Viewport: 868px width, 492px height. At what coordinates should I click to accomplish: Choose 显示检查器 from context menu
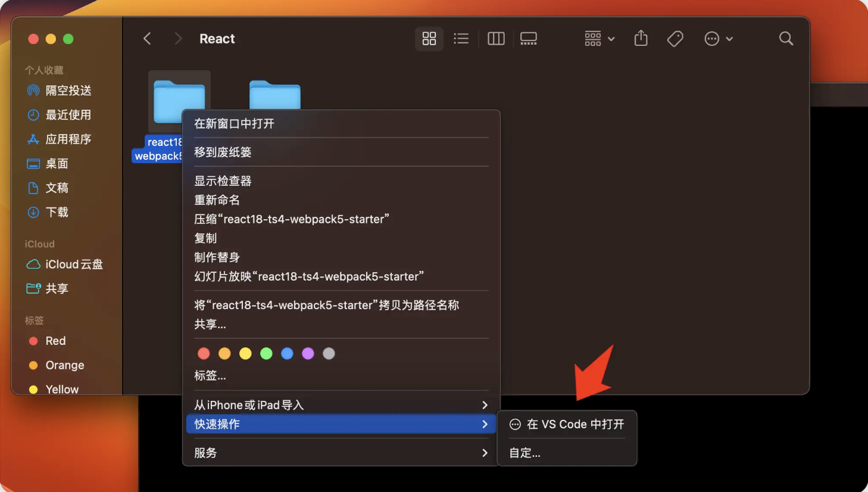(x=341, y=181)
